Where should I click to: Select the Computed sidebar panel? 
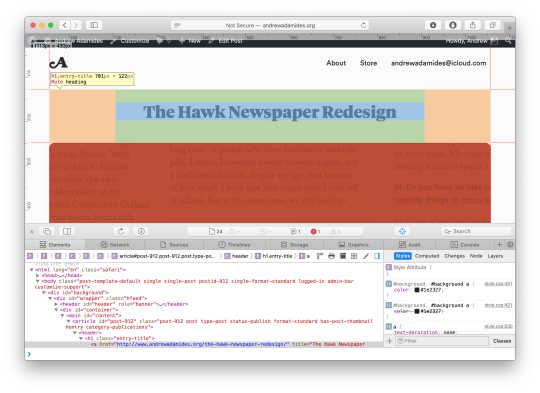427,256
